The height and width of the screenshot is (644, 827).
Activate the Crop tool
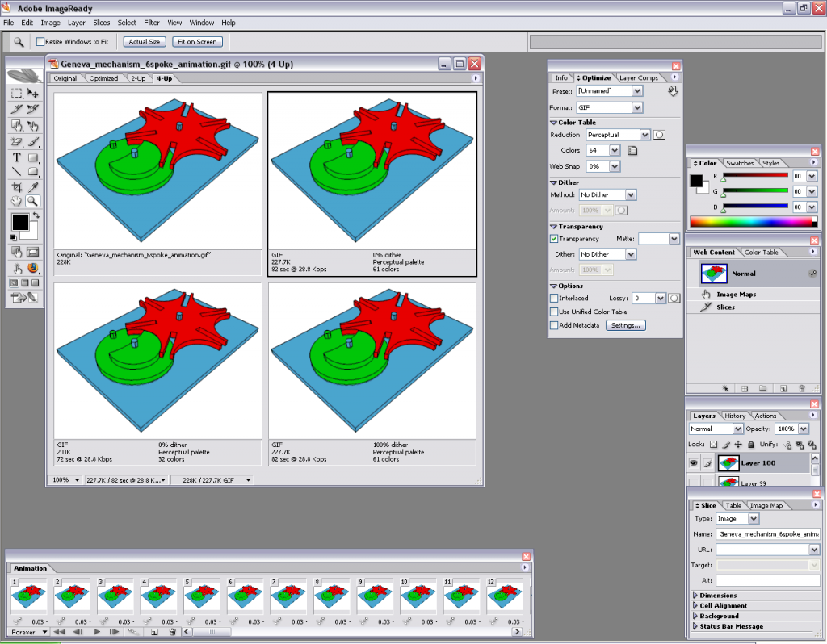[17, 187]
